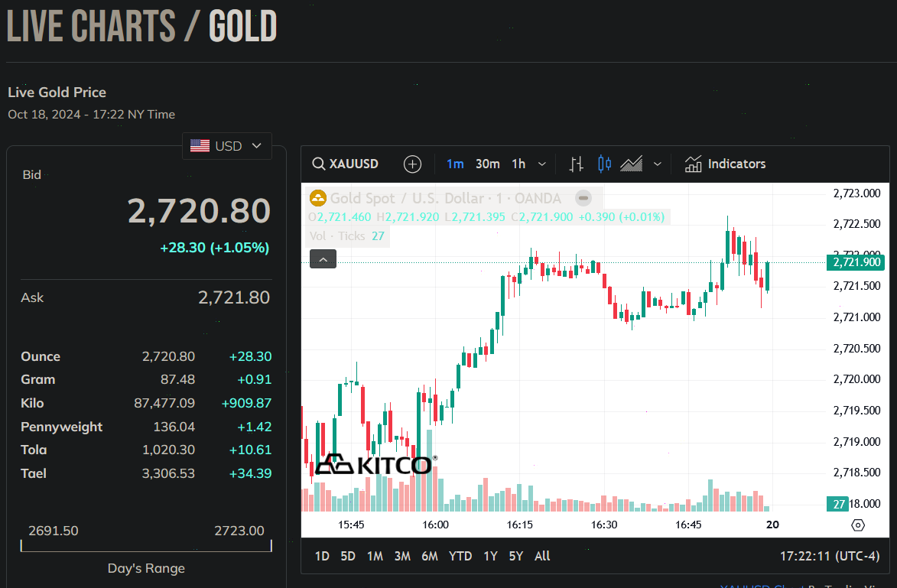Click the 17:22:11 (UTC-4) timezone
The height and width of the screenshot is (588, 897).
coord(830,556)
